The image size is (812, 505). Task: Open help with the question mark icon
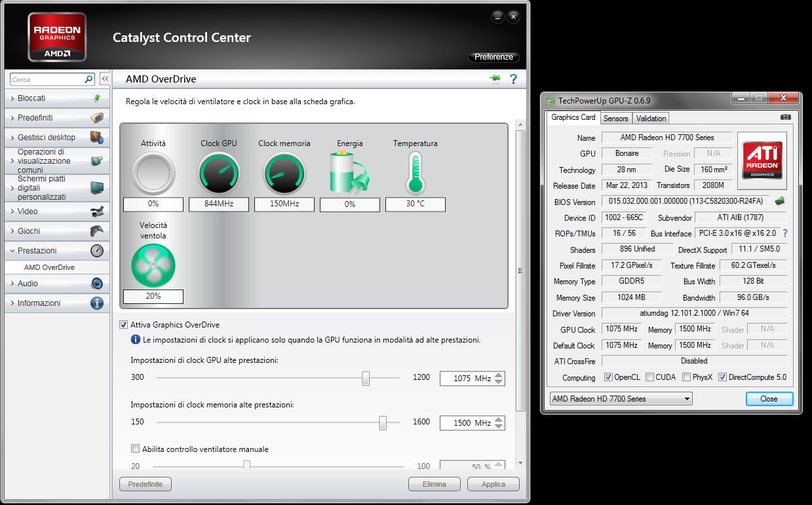(x=513, y=79)
